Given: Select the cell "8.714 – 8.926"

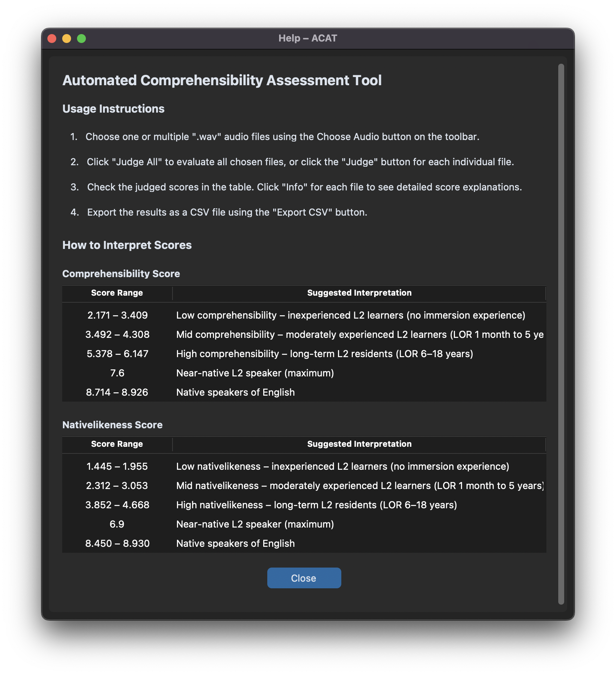Looking at the screenshot, I should click(x=117, y=392).
